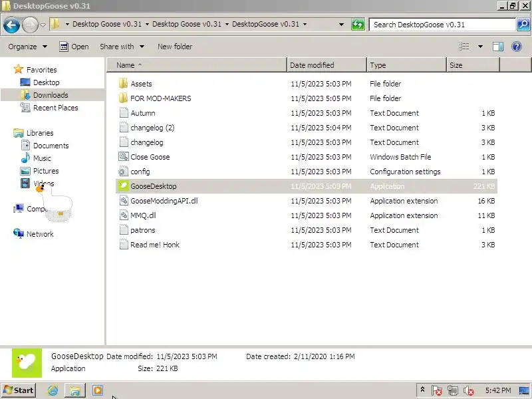Select the FOR MOD-MAKERS folder icon
Image resolution: width=532 pixels, height=399 pixels.
pyautogui.click(x=124, y=98)
